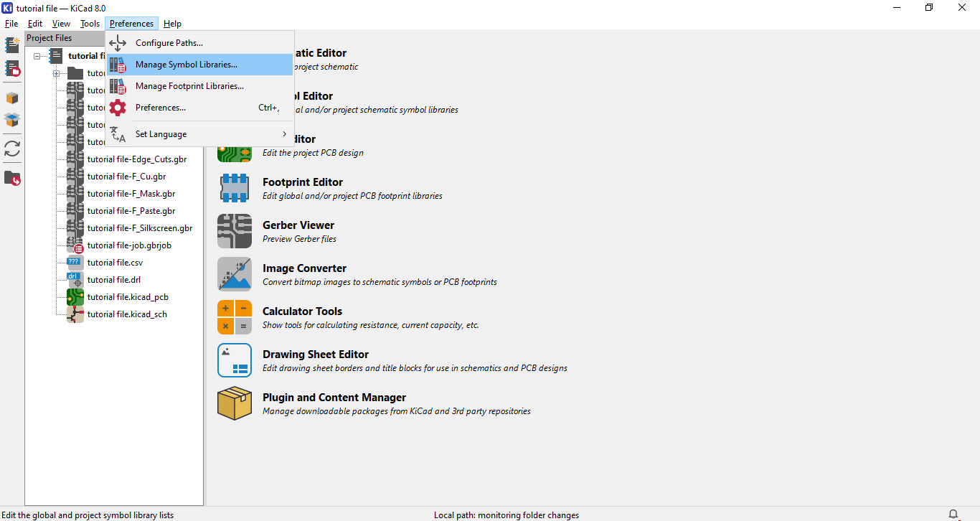980x521 pixels.
Task: Click the Calculator Tools title text
Action: 302,311
